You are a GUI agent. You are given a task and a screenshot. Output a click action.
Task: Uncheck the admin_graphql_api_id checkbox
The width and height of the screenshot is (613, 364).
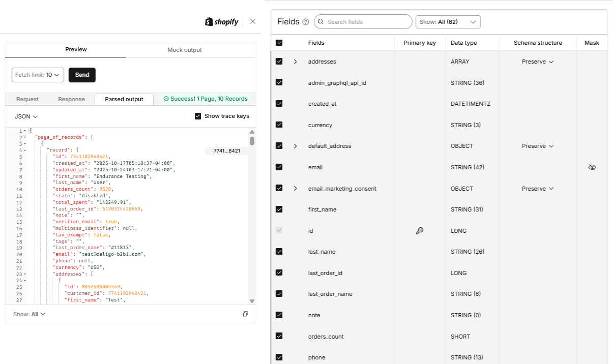[279, 82]
